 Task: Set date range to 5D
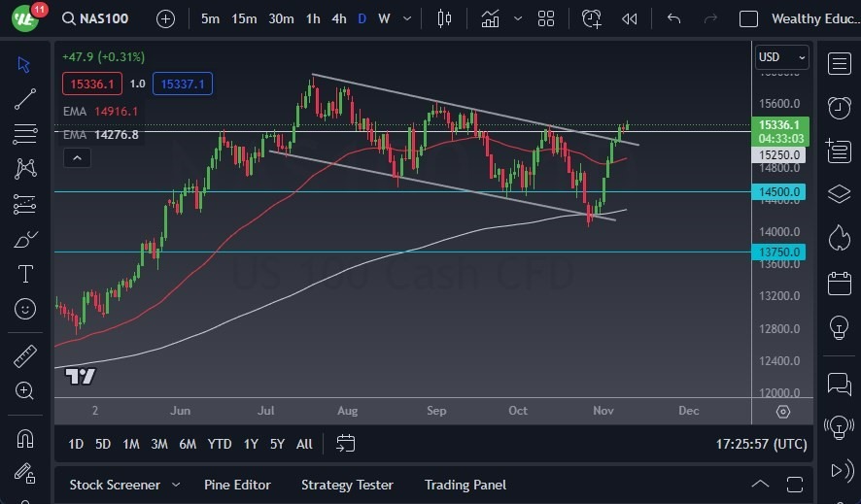click(103, 444)
